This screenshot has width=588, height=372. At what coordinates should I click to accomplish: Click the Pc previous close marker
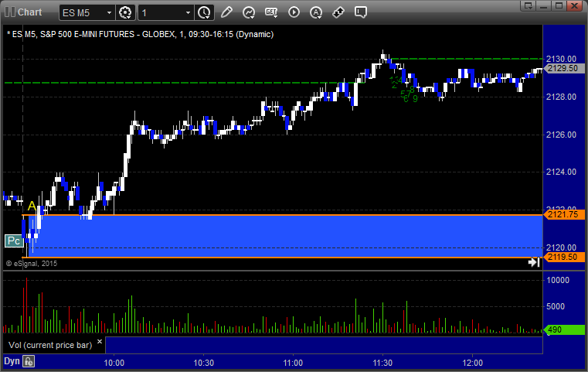coord(14,241)
